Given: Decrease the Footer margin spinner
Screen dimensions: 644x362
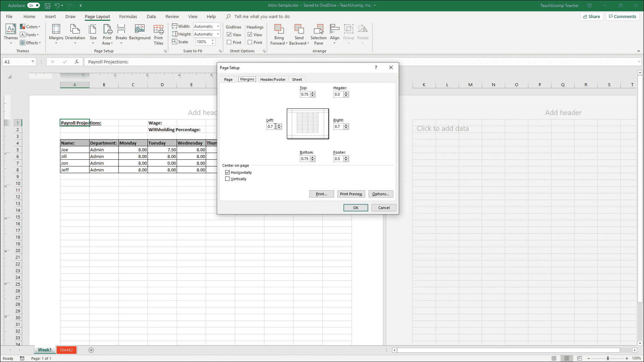Looking at the screenshot, I should point(346,160).
